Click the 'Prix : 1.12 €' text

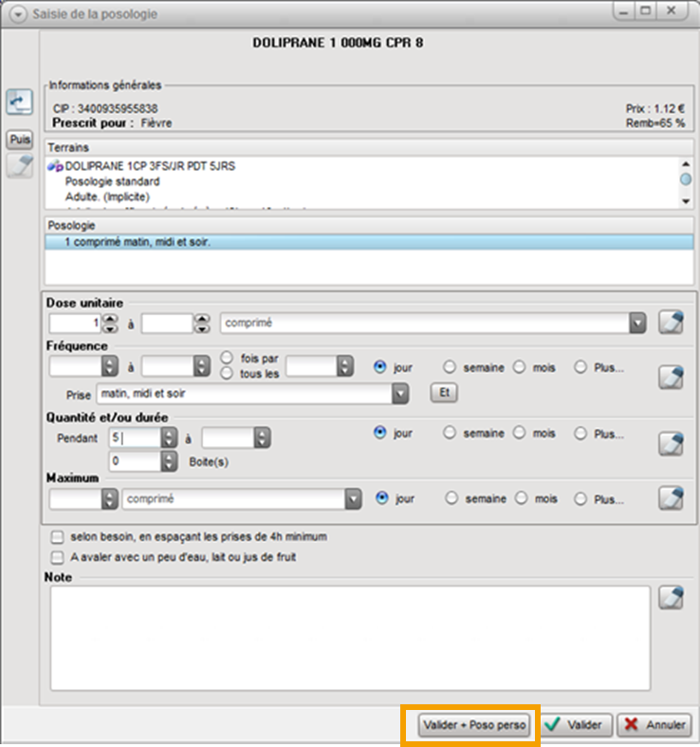[x=655, y=108]
